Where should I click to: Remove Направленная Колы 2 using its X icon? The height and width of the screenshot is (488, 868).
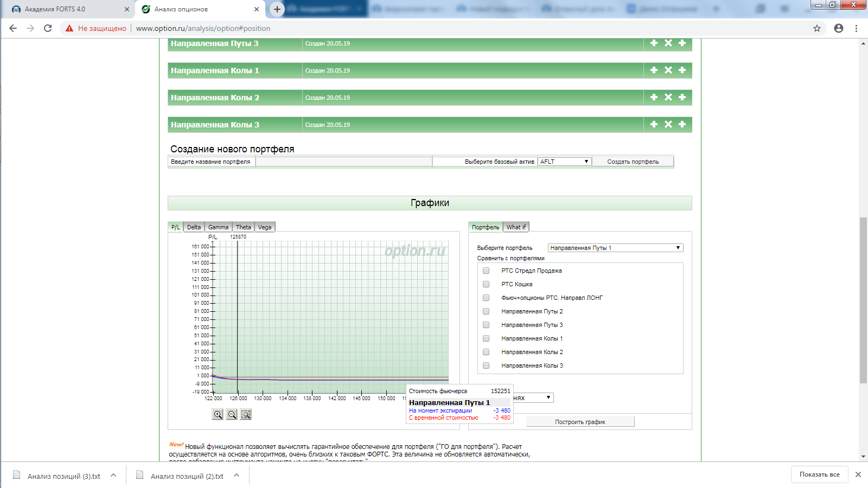click(x=668, y=98)
